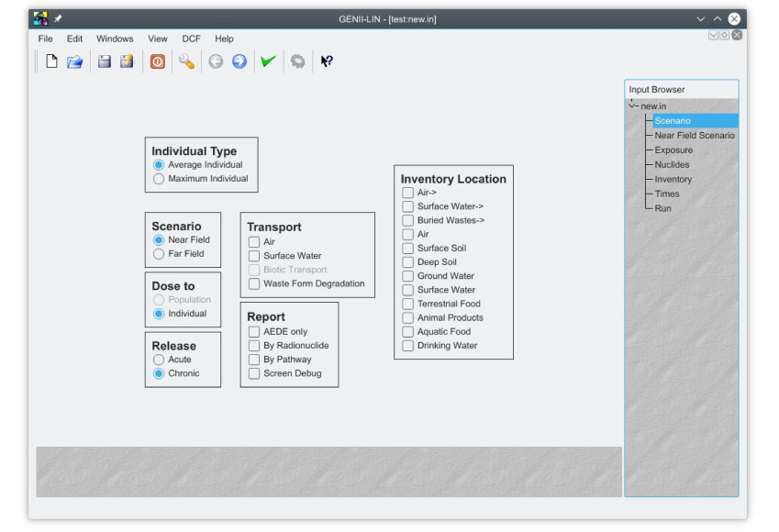Screen dimensions: 779x532
Task: Select the Maximum Individual radio button
Action: pos(159,179)
